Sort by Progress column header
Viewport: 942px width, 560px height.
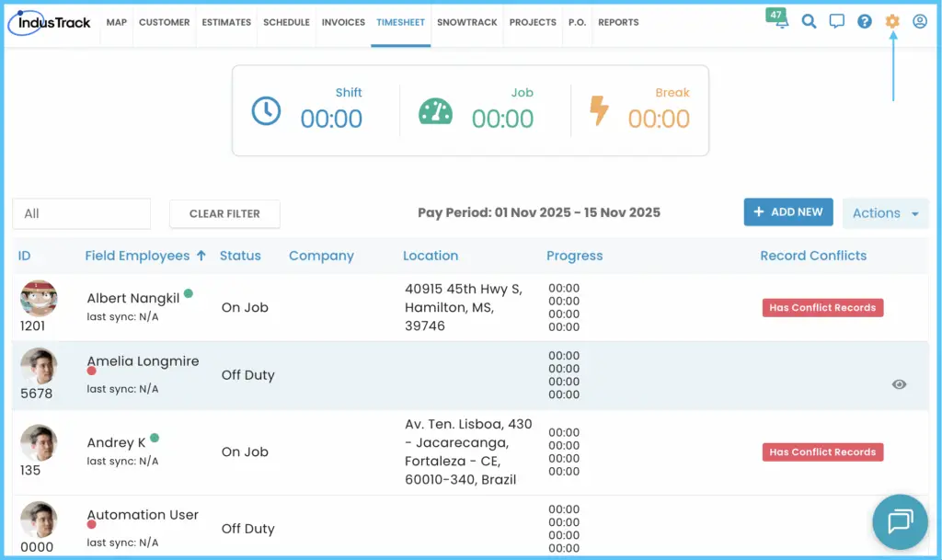574,256
